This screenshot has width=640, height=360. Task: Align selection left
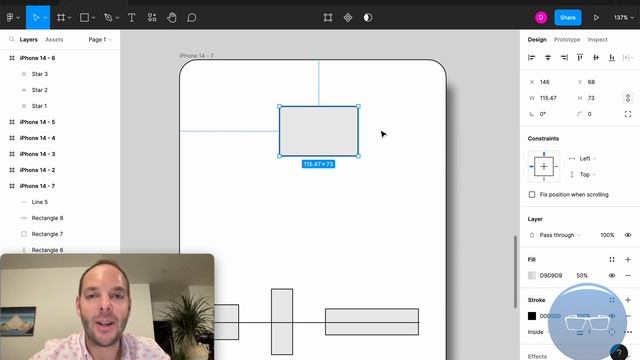[531, 58]
